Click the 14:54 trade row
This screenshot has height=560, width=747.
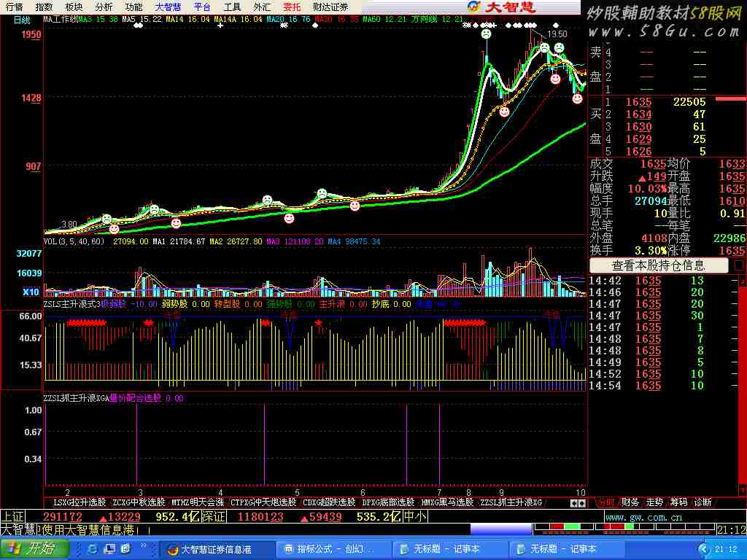(662, 386)
